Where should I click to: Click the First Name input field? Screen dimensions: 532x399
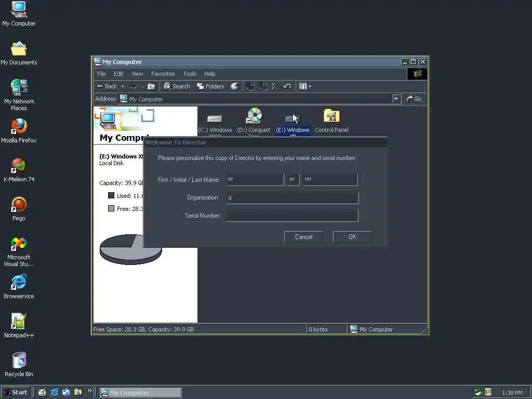click(255, 179)
